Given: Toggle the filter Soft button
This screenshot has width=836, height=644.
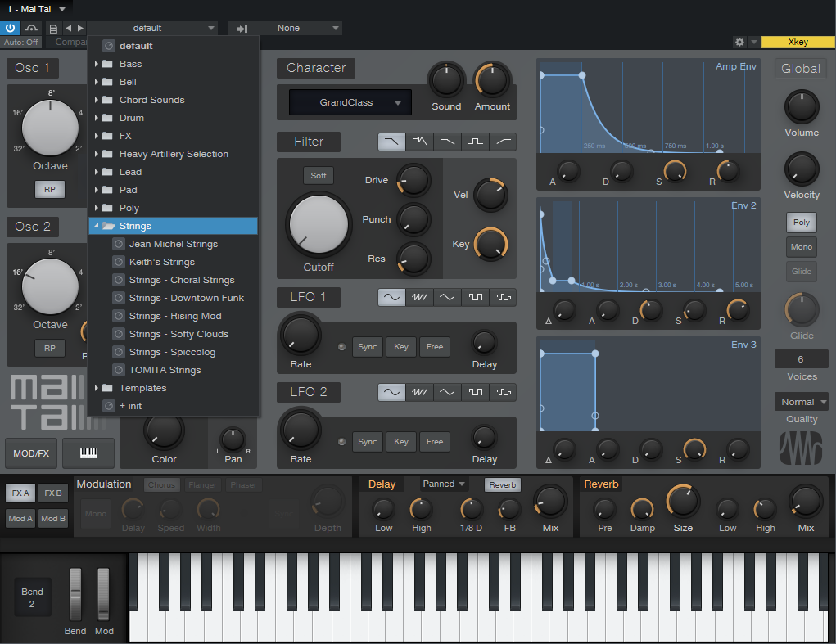Looking at the screenshot, I should click(x=318, y=175).
